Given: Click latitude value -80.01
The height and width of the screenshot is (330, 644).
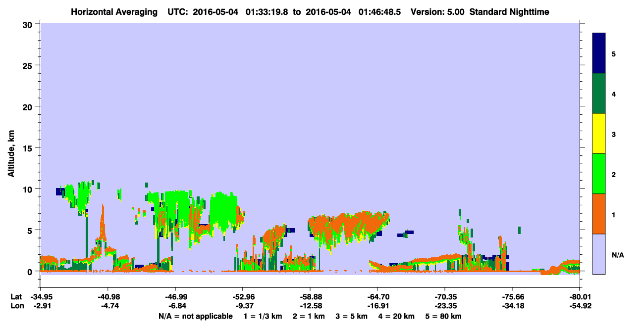Looking at the screenshot, I should tap(580, 297).
